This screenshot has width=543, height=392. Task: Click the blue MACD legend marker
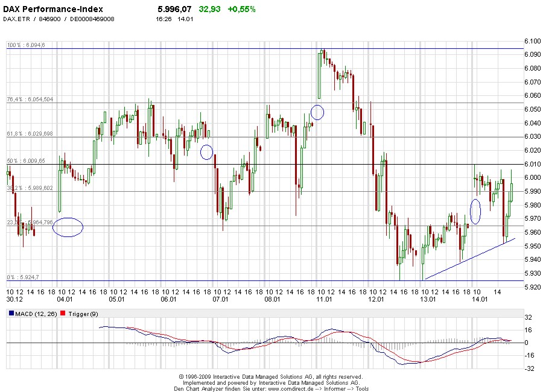pyautogui.click(x=10, y=313)
